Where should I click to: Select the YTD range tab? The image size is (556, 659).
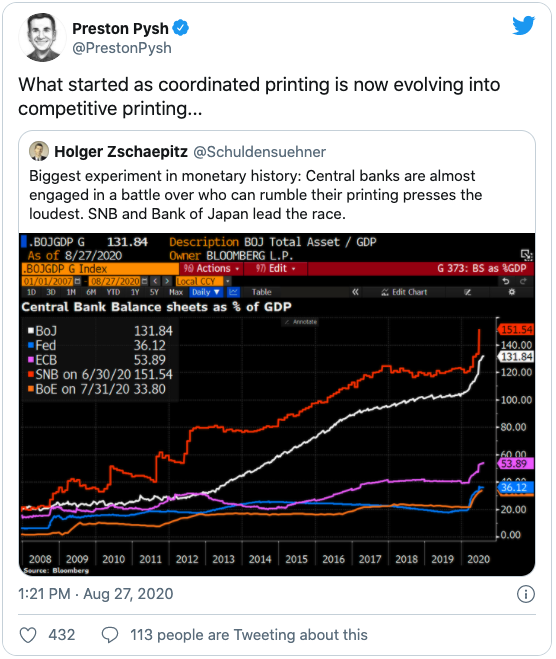click(x=113, y=292)
